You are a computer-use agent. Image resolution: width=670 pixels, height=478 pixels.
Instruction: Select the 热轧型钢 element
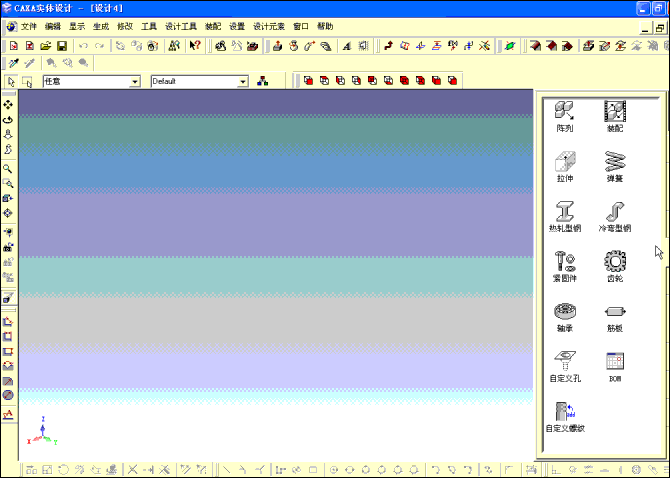click(x=565, y=216)
